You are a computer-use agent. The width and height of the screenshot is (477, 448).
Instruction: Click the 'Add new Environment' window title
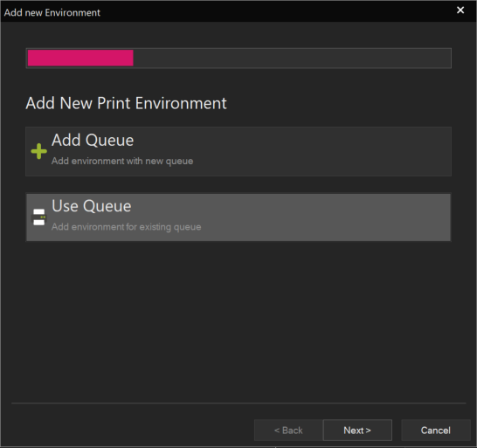click(52, 12)
